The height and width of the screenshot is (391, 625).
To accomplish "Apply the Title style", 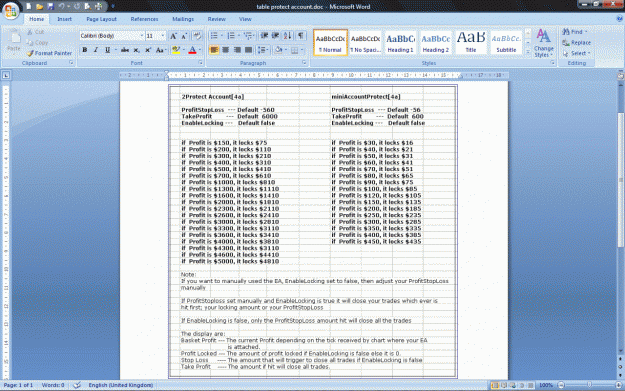I will 471,43.
